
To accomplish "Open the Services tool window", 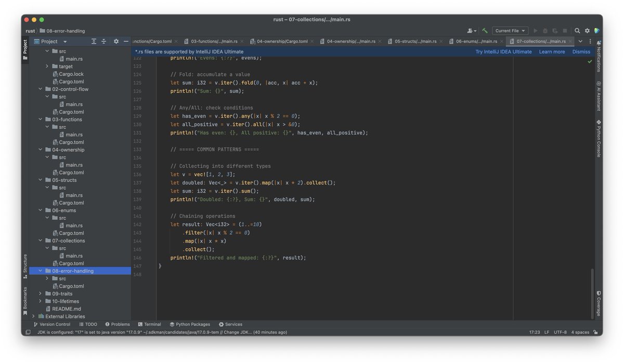I will (230, 324).
